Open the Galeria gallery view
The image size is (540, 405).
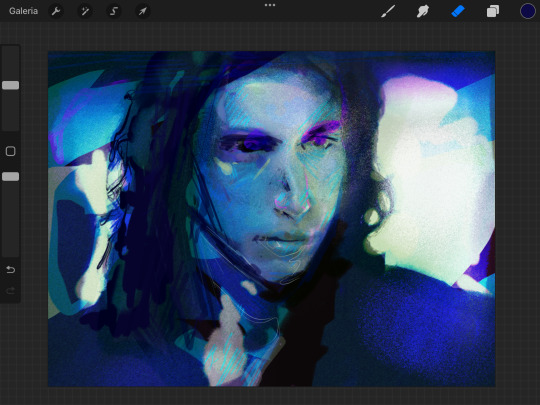click(x=23, y=11)
